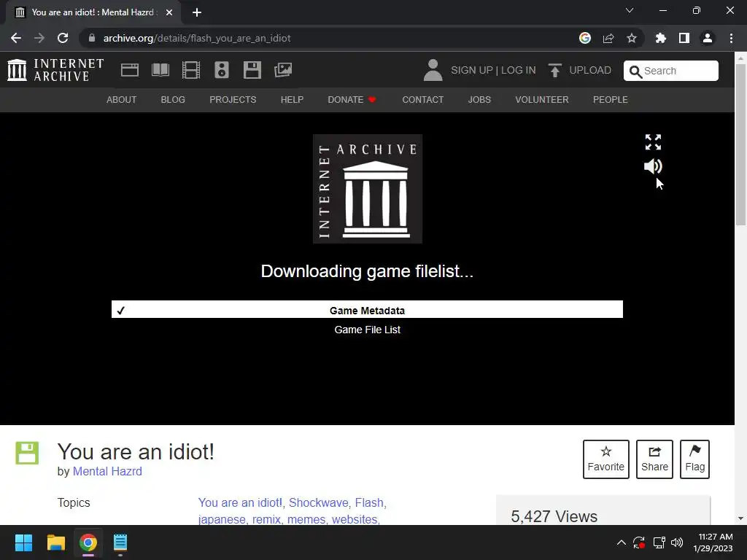Toggle fullscreen on the emulator
The image size is (747, 560).
point(653,142)
